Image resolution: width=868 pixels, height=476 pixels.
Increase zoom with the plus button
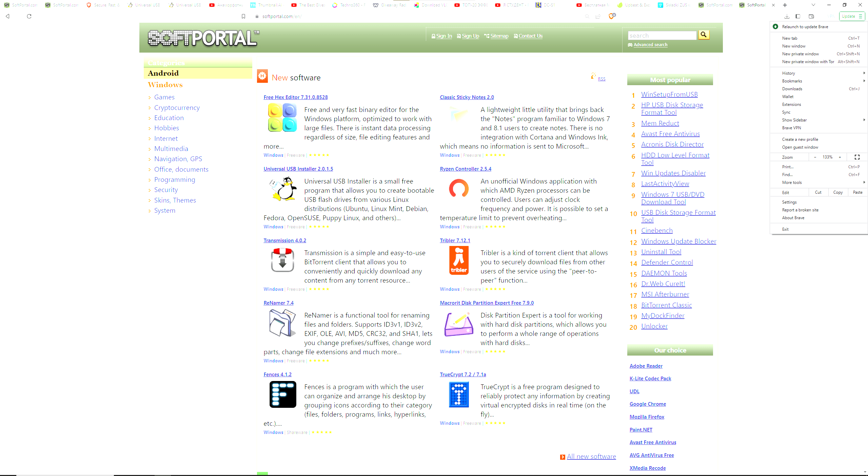840,157
